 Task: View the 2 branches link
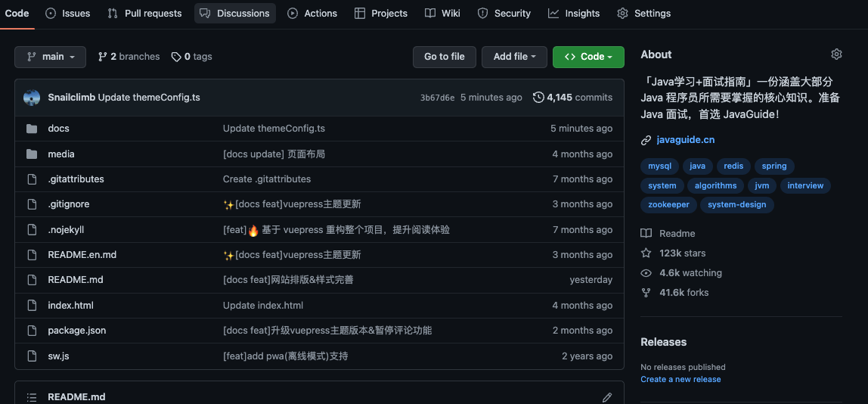pos(129,57)
